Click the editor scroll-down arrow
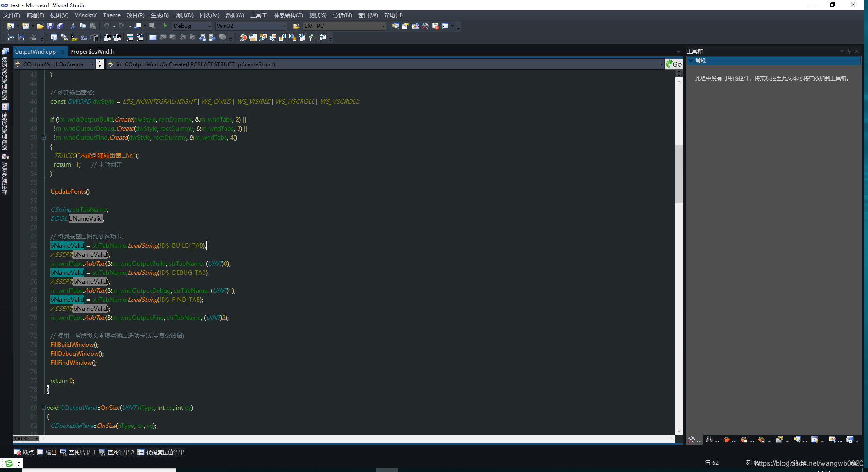Image resolution: width=868 pixels, height=472 pixels. tap(679, 431)
